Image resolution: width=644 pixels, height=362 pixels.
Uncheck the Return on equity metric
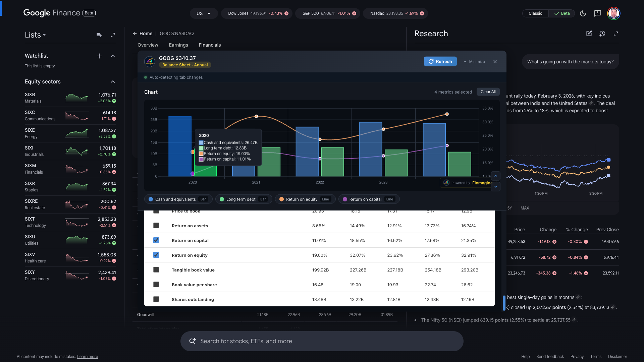pos(156,255)
